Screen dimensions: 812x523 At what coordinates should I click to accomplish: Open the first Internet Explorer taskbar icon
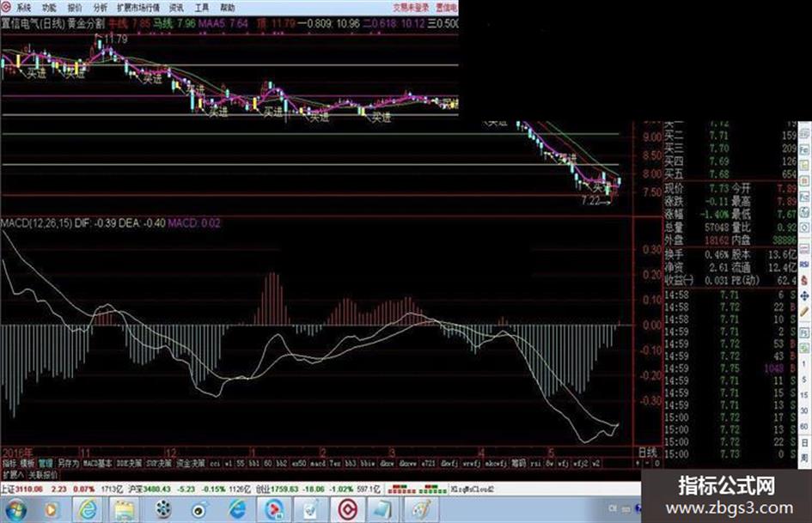pos(88,511)
